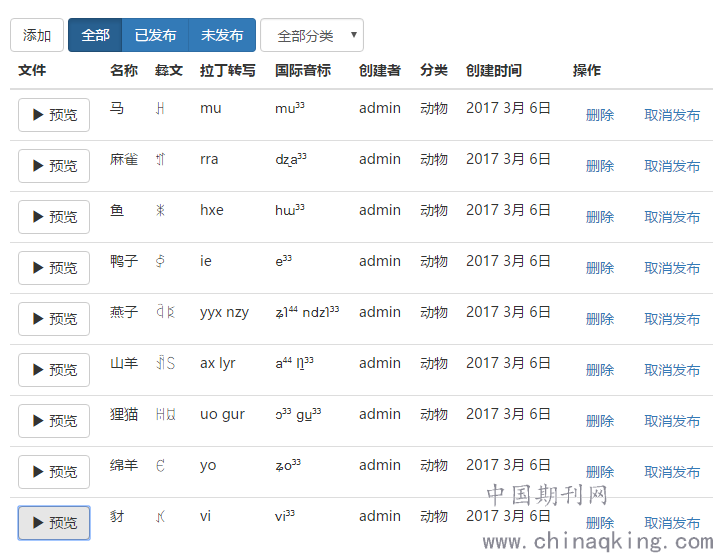This screenshot has height=553, width=713.
Task: Play preview for the 鱼 row
Action: tap(54, 217)
